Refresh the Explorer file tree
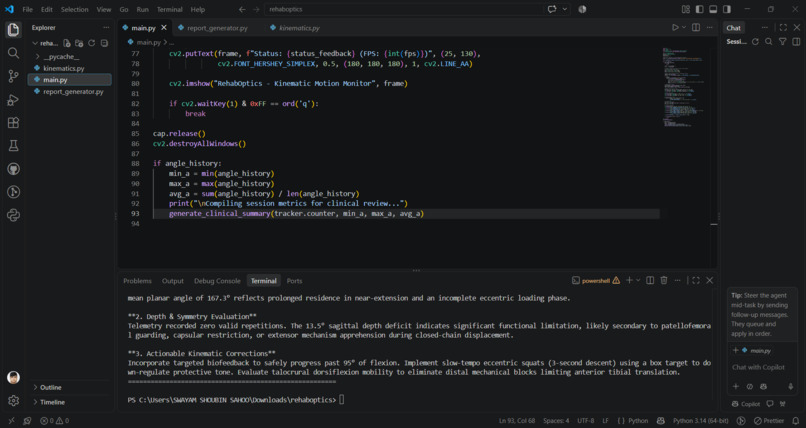This screenshot has height=428, width=806. click(x=91, y=43)
